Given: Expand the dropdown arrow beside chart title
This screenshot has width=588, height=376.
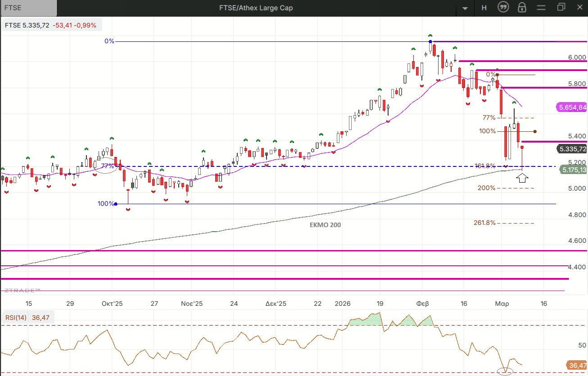Looking at the screenshot, I should point(465,8).
